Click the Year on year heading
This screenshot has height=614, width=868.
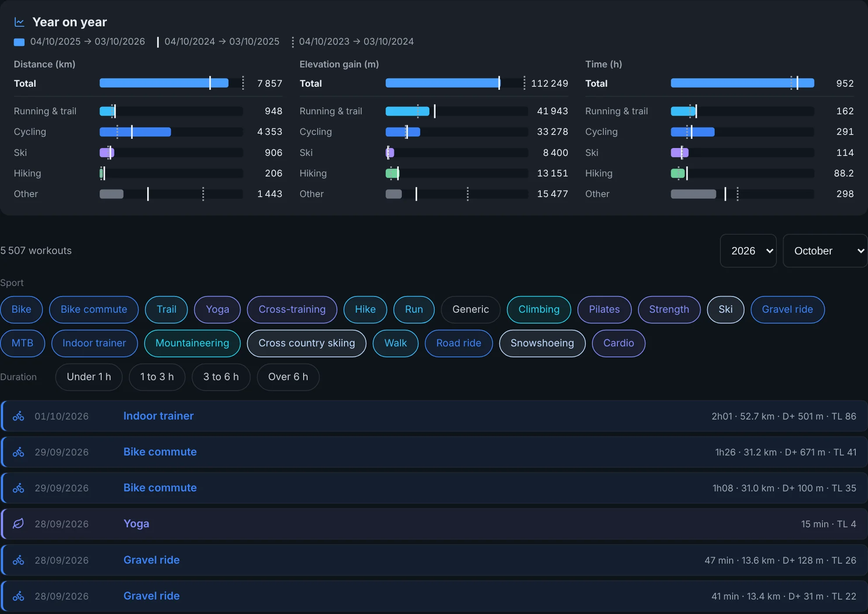click(x=70, y=22)
